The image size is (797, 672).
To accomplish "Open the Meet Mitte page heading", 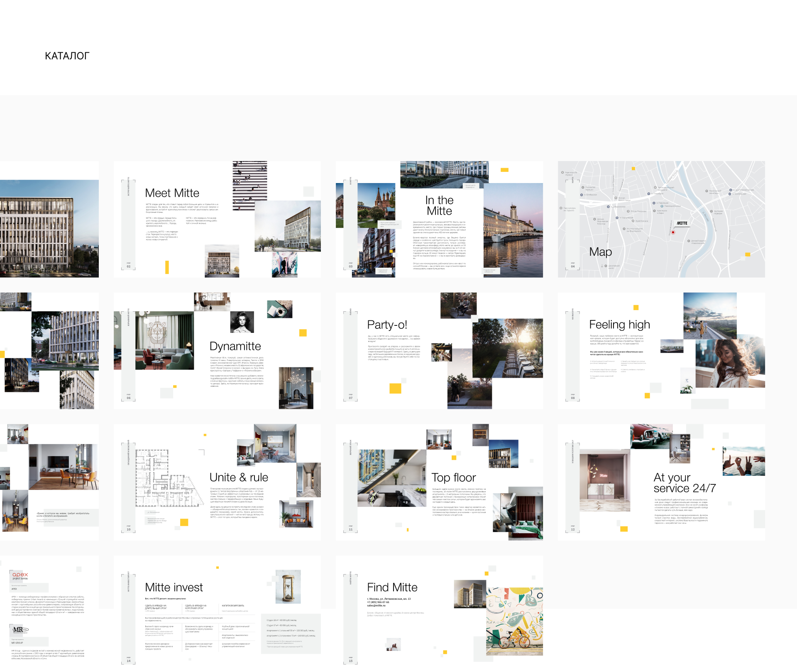I will [172, 193].
